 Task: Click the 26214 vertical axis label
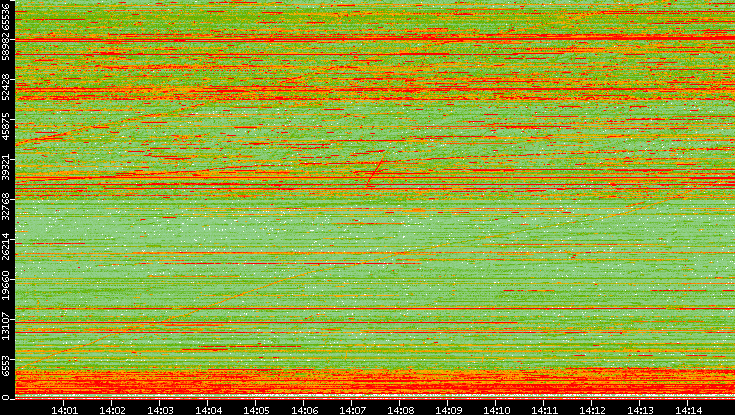click(7, 249)
